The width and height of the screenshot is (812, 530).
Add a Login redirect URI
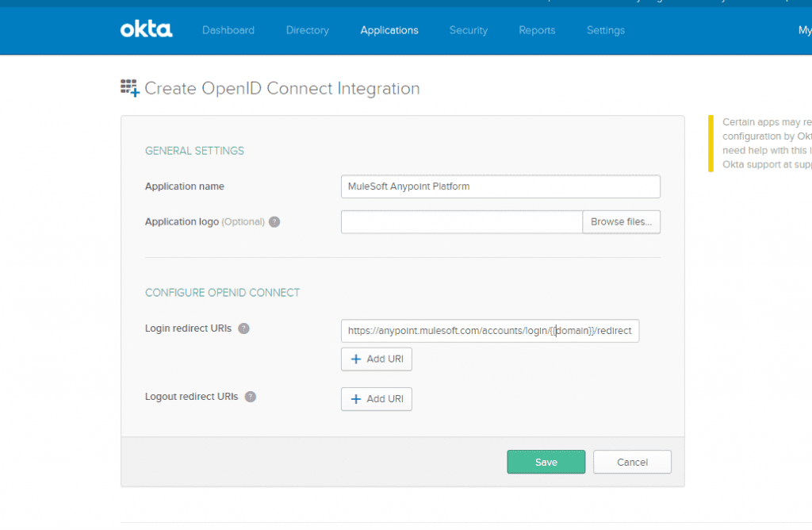coord(377,359)
